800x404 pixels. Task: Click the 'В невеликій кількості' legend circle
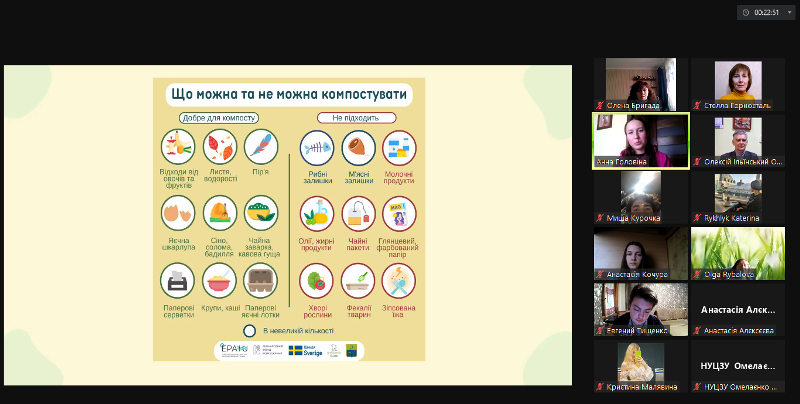pos(250,330)
